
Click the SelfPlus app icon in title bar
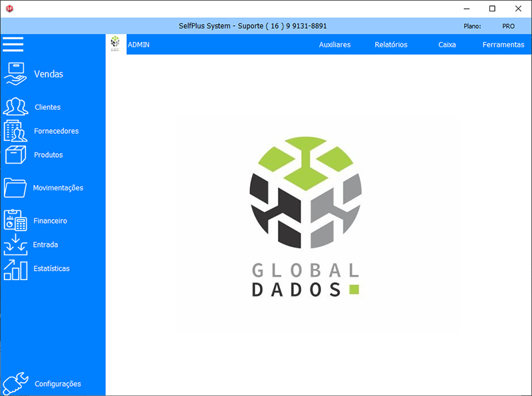pyautogui.click(x=9, y=9)
